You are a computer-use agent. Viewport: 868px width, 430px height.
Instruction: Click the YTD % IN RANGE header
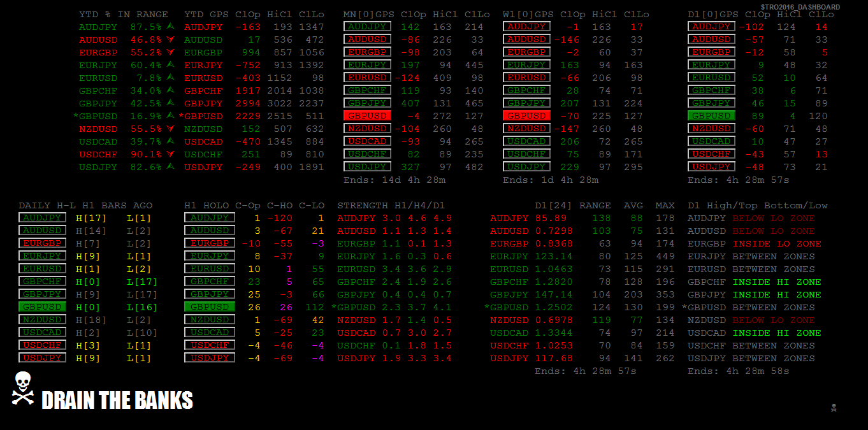[x=124, y=14]
